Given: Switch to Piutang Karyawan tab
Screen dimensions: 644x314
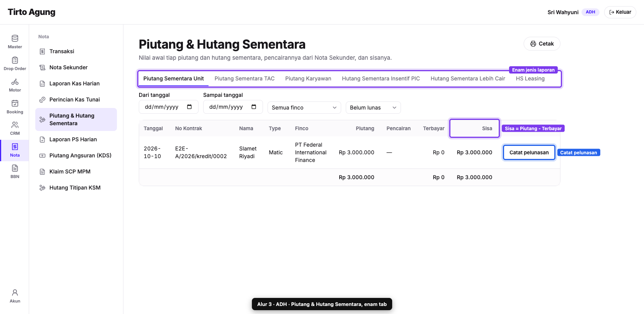Looking at the screenshot, I should pyautogui.click(x=308, y=78).
